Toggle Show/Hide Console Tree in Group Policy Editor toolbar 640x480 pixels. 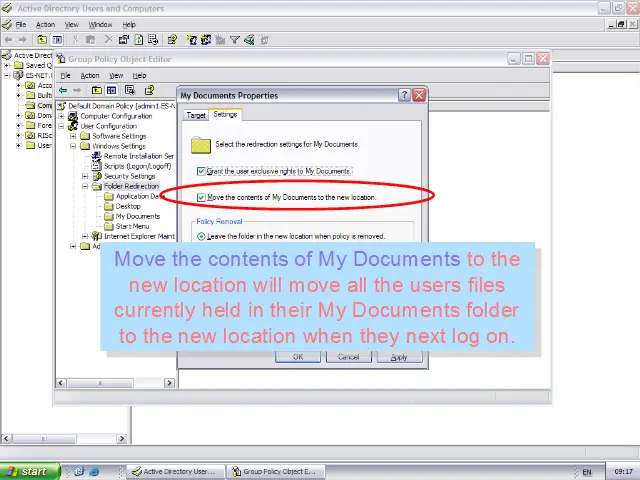(x=111, y=90)
